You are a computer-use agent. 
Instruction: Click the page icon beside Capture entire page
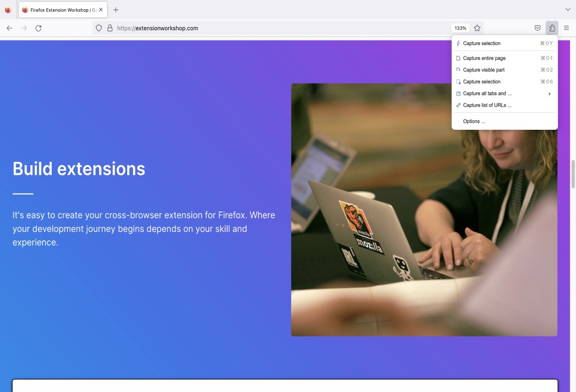pos(458,58)
